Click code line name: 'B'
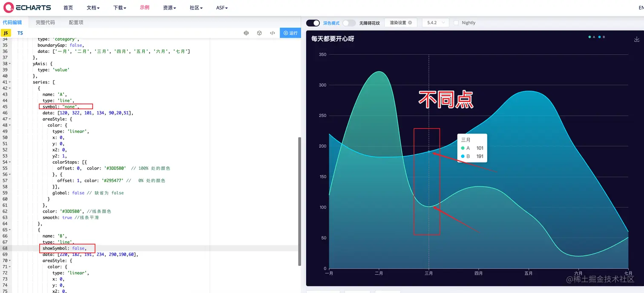 coord(55,236)
